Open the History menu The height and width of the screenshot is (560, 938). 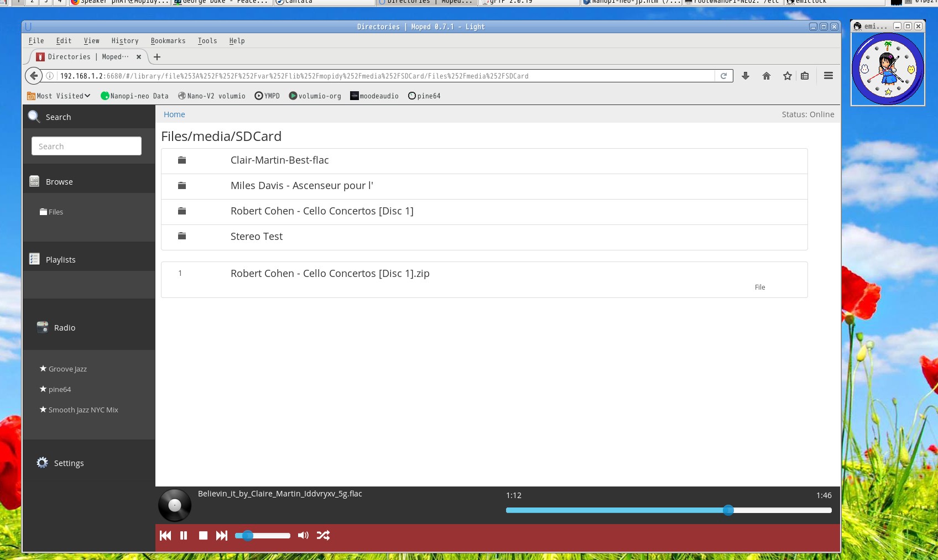pyautogui.click(x=124, y=41)
